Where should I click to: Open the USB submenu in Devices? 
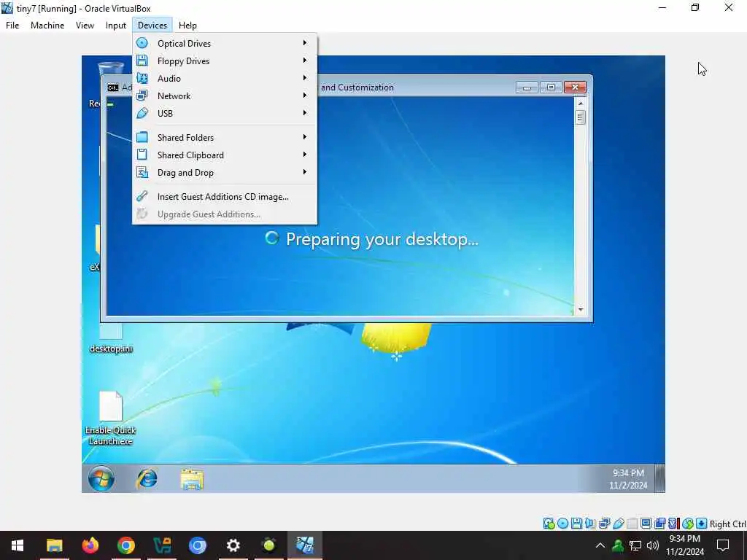(225, 113)
